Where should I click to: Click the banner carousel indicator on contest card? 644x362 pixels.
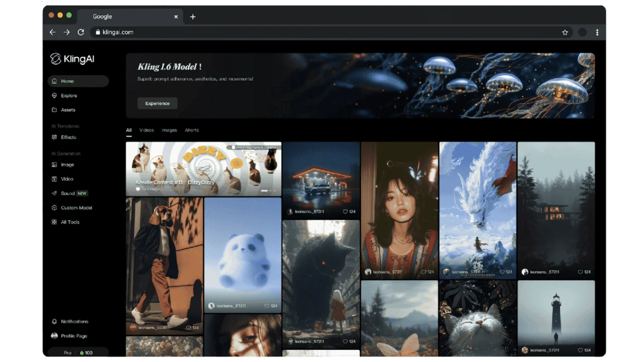coord(264,191)
